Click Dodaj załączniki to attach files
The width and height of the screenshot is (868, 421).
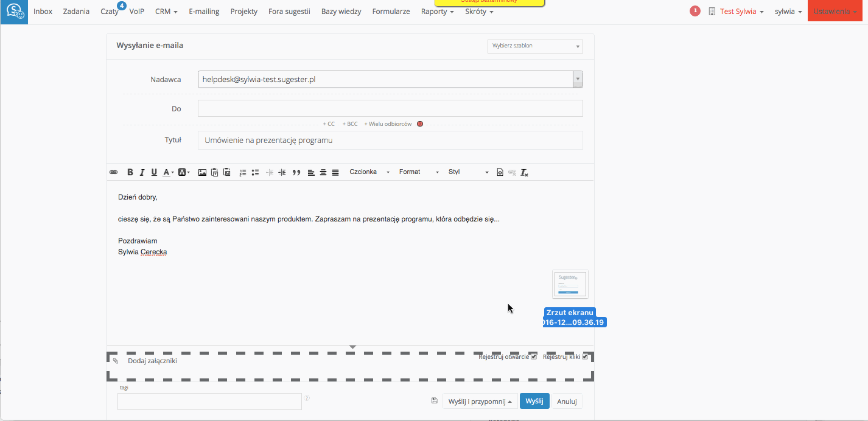(x=152, y=361)
